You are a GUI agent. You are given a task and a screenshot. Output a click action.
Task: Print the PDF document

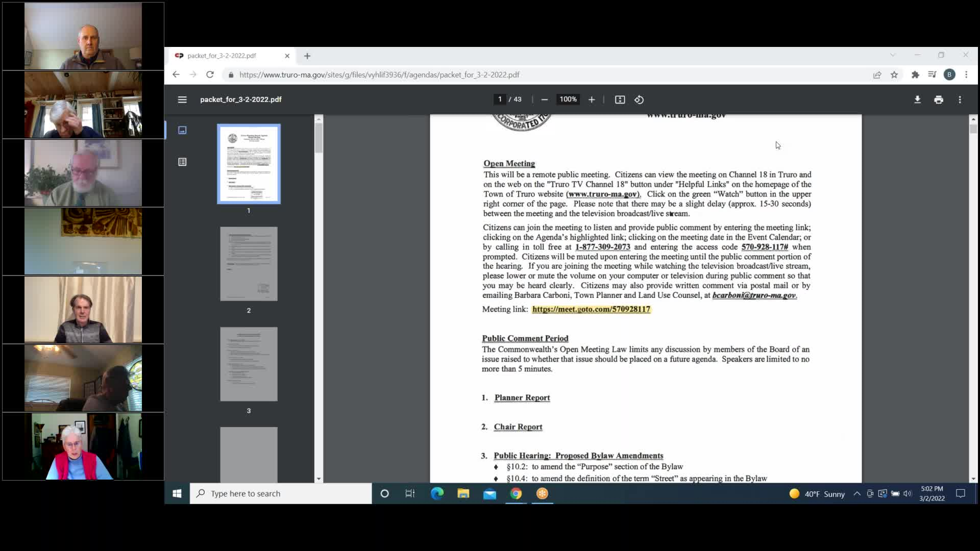[x=939, y=99]
